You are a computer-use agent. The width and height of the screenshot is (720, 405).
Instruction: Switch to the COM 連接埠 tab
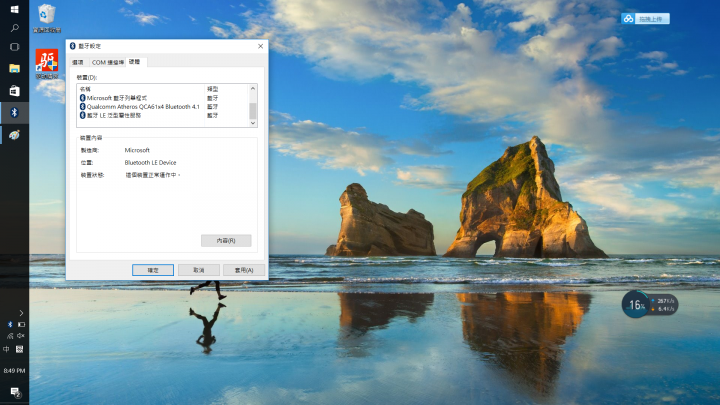(107, 62)
